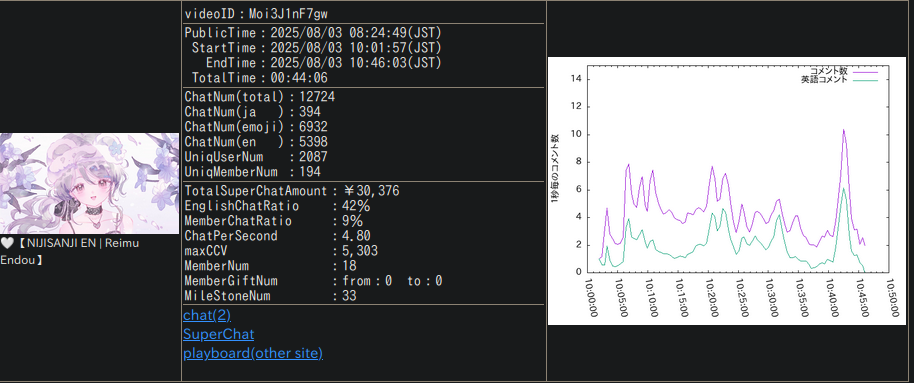Click the NIJISANJI EN Reimu Endou title
Viewport: 914px width, 383px height.
pos(70,251)
